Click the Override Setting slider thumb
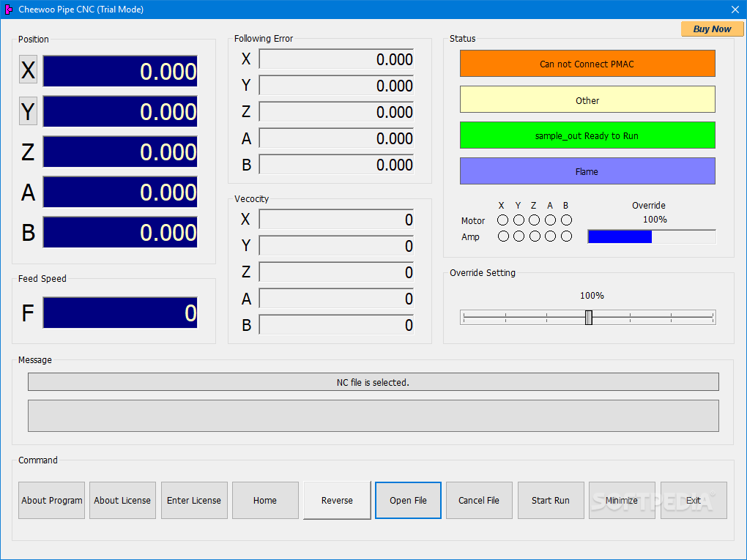747x560 pixels. coord(589,318)
